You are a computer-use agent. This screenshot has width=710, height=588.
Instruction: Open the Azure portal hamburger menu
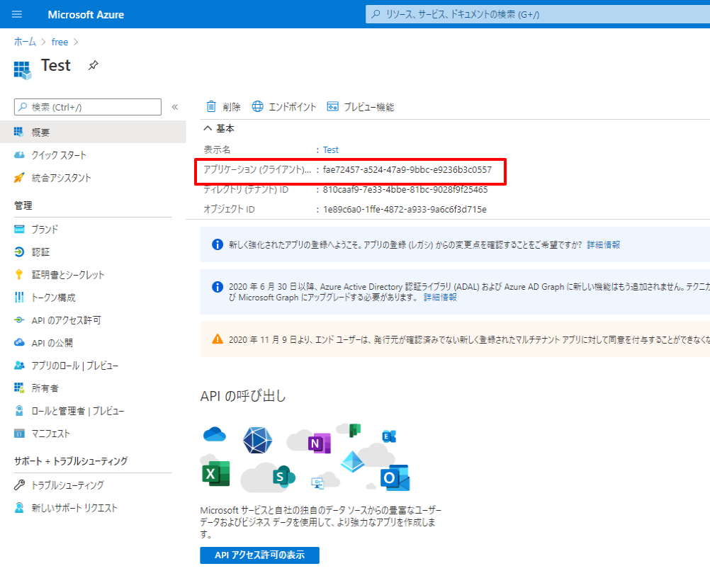tap(17, 14)
